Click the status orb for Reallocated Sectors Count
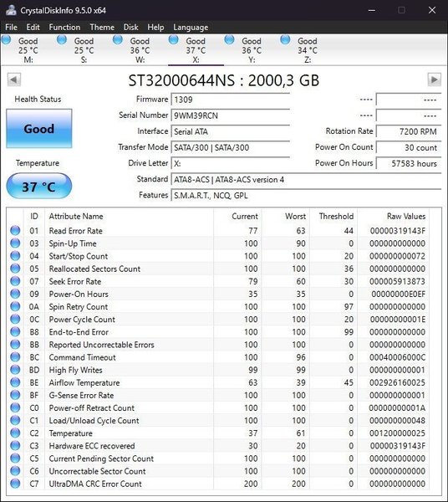The width and height of the screenshot is (448, 502). coord(15,269)
